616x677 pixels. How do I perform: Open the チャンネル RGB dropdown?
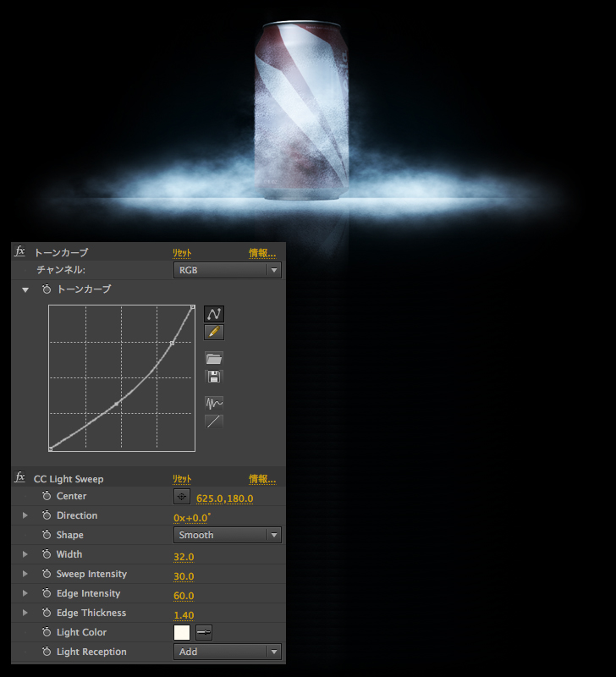coord(227,271)
